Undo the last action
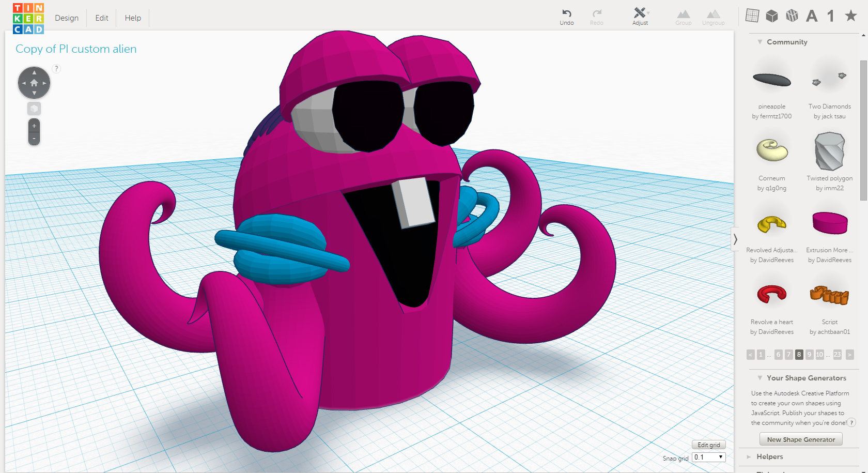This screenshot has width=868, height=473. 567,17
